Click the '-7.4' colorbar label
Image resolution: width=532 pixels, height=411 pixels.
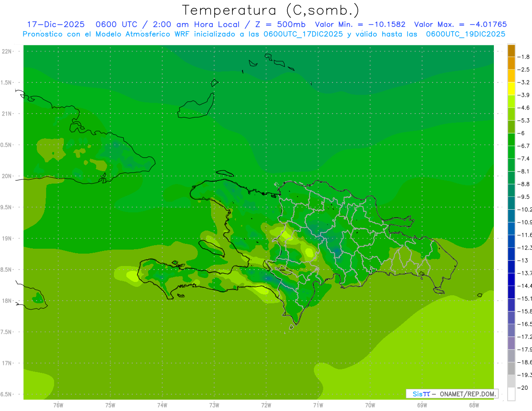point(524,159)
